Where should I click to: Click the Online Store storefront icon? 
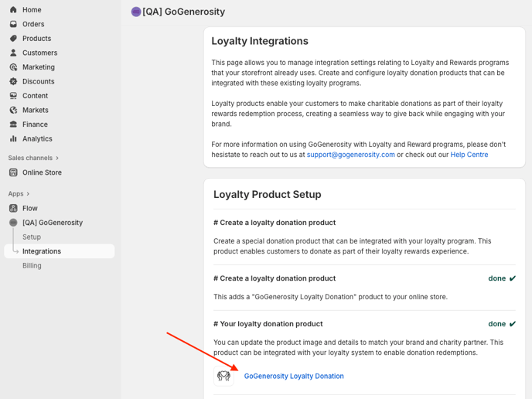point(13,172)
